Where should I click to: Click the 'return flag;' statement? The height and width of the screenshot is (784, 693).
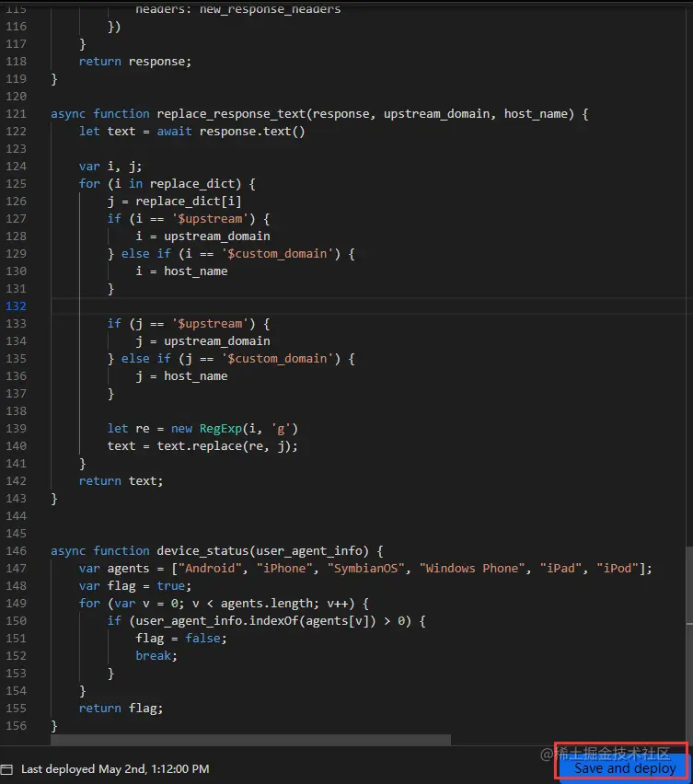[121, 709]
